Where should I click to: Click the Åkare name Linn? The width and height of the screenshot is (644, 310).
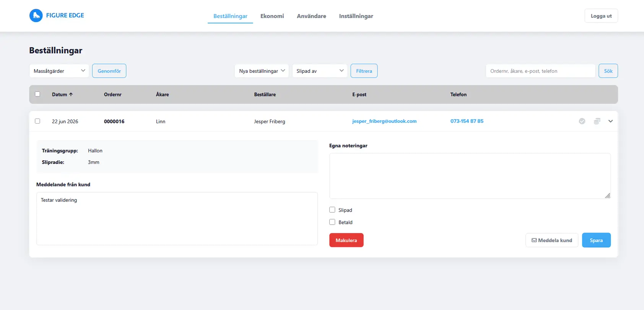tap(161, 121)
